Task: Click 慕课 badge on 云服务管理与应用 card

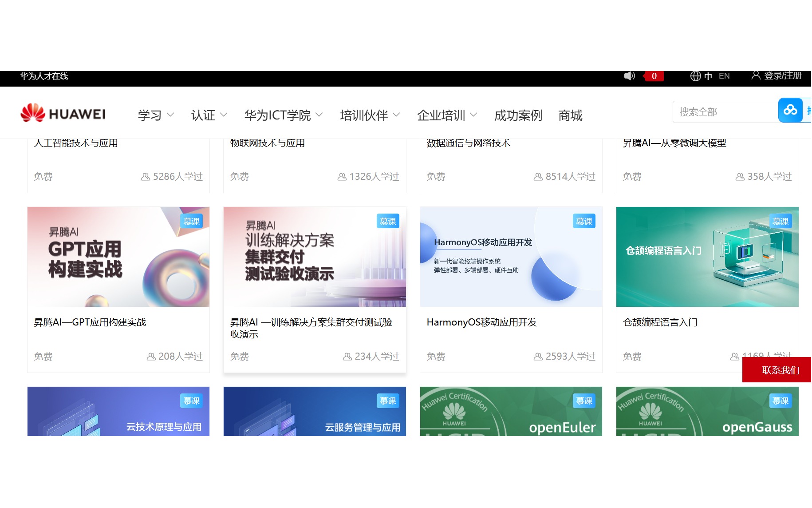Action: pyautogui.click(x=388, y=401)
